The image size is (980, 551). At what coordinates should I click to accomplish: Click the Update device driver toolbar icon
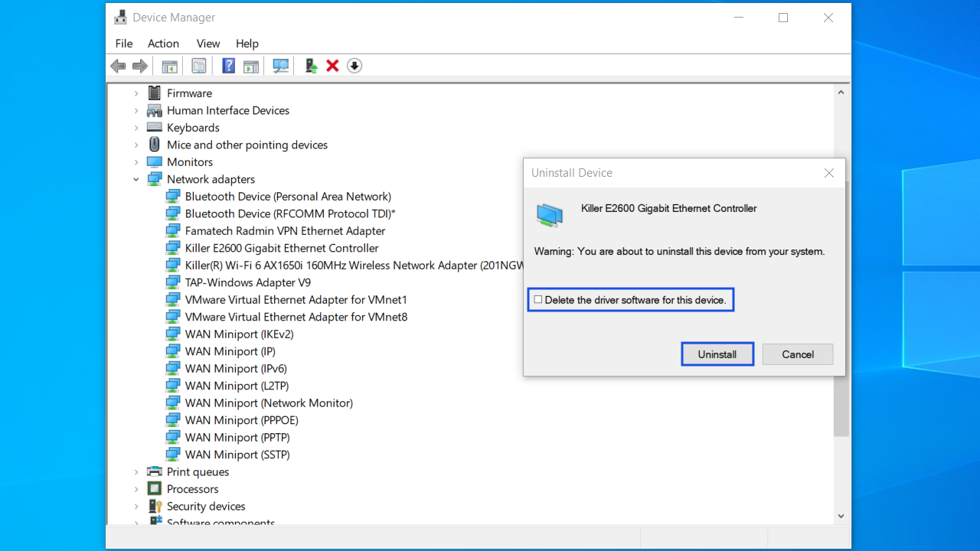pos(311,66)
